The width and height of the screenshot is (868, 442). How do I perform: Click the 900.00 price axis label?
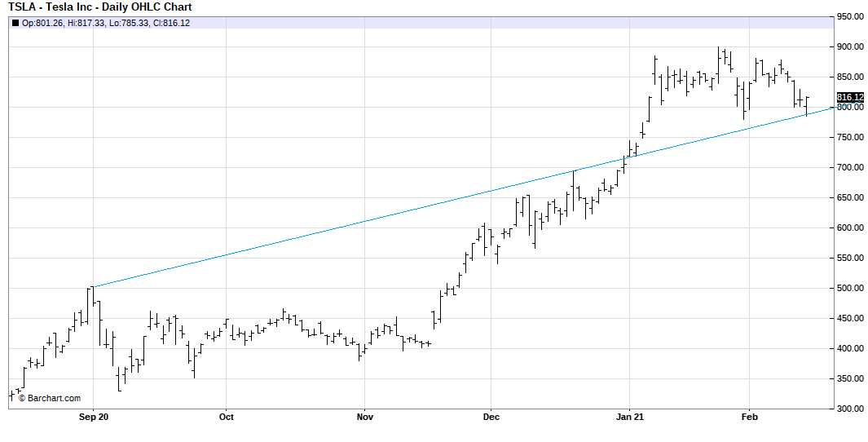(x=851, y=46)
